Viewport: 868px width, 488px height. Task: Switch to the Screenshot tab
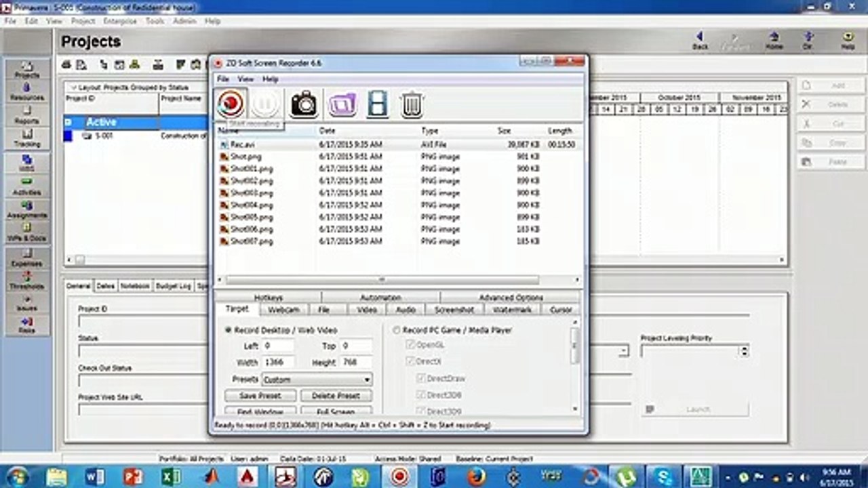[454, 309]
